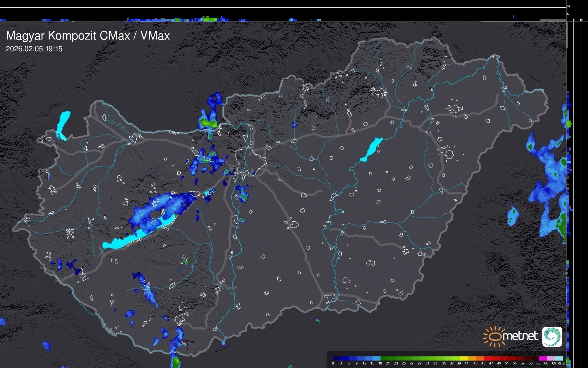Select the light cyan 69 dBZ swatch

click(559, 358)
